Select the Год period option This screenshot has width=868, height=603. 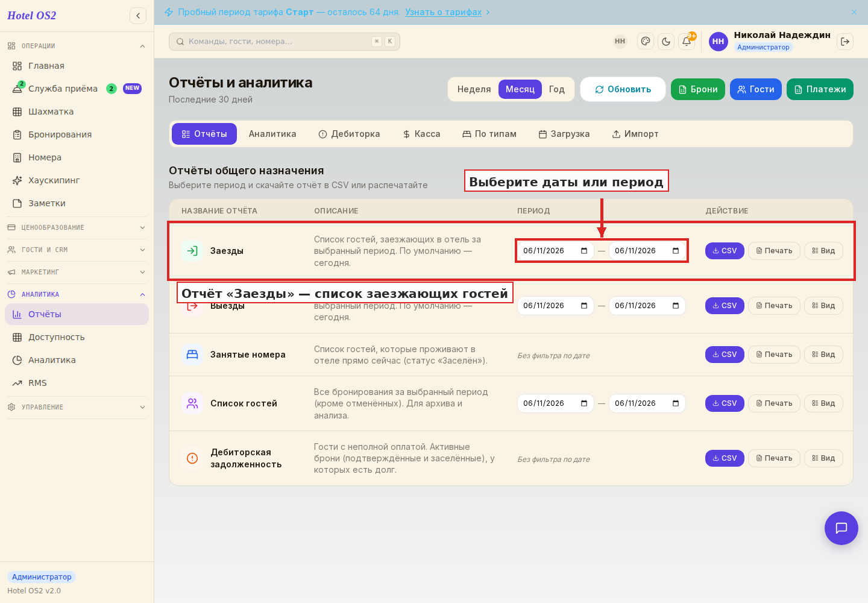tap(557, 89)
